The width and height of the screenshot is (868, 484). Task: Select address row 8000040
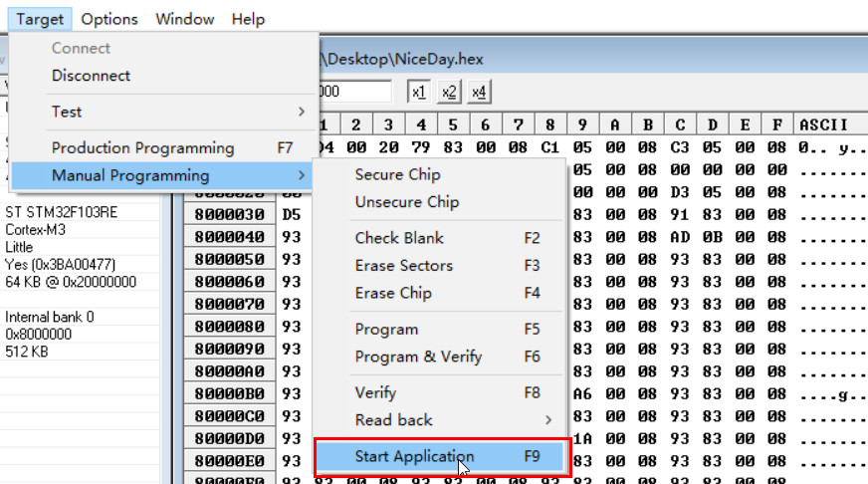(229, 237)
